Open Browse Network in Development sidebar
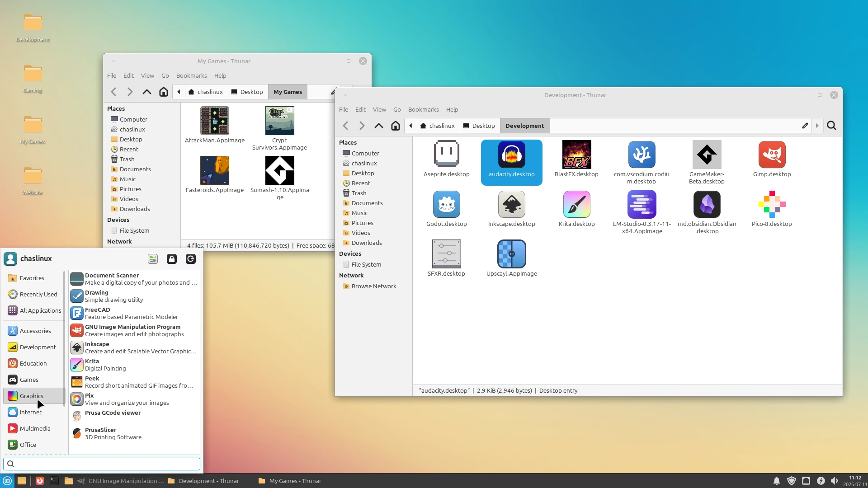The image size is (868, 488). pyautogui.click(x=373, y=286)
